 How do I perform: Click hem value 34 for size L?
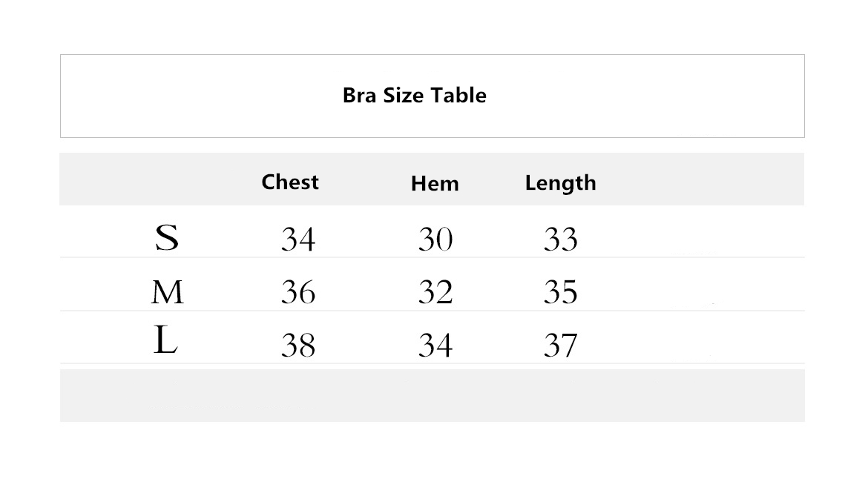click(435, 346)
